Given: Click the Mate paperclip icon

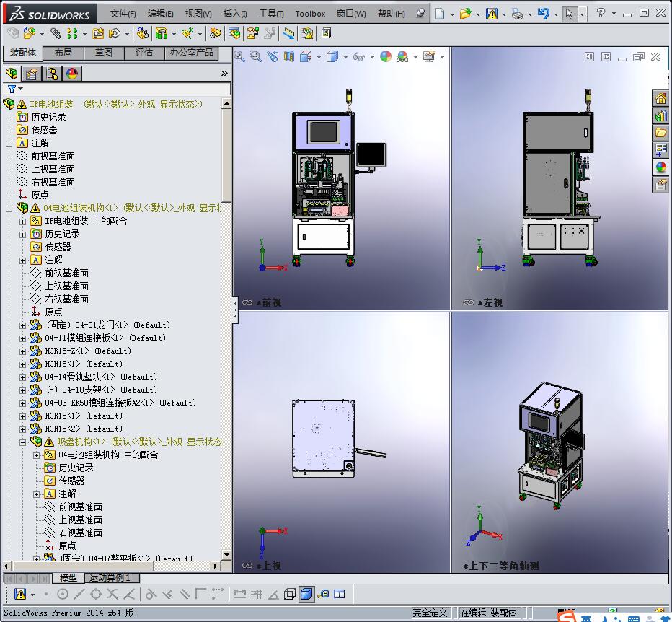Looking at the screenshot, I should 56,33.
